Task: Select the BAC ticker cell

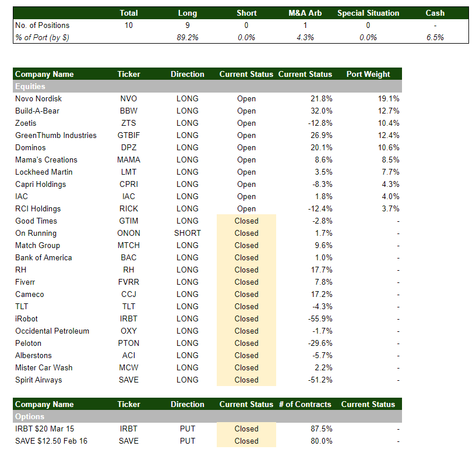Action: pyautogui.click(x=128, y=257)
